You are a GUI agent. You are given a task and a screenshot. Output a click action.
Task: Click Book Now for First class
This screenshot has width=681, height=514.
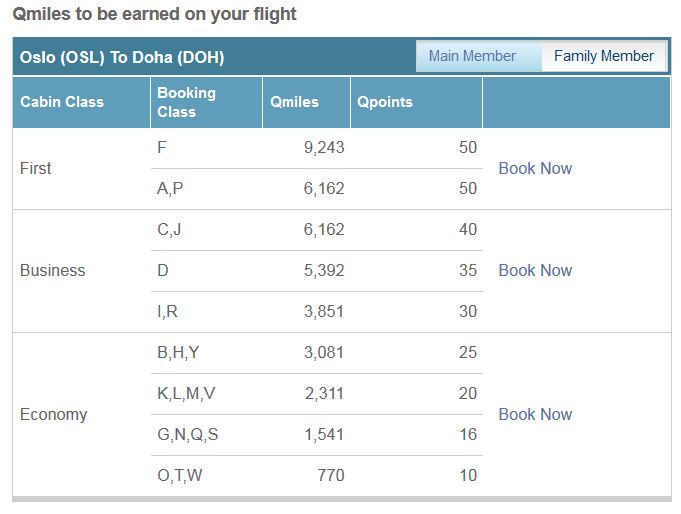[x=535, y=168]
